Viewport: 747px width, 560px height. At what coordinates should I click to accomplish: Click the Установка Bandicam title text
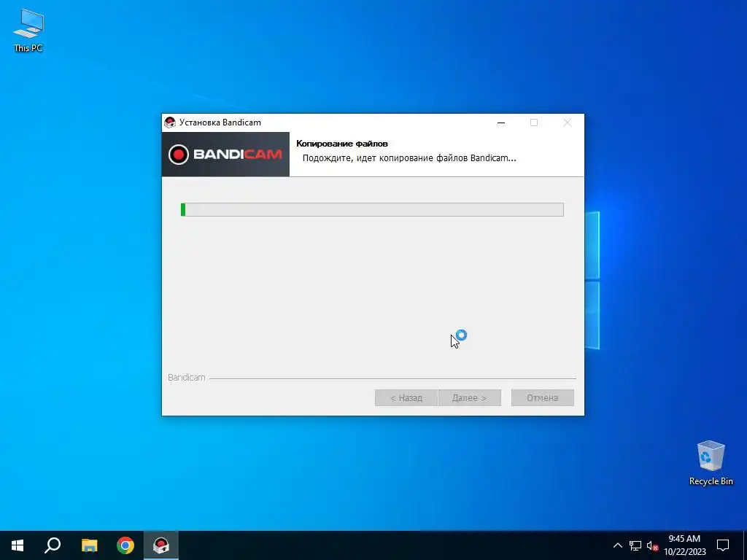tap(220, 122)
